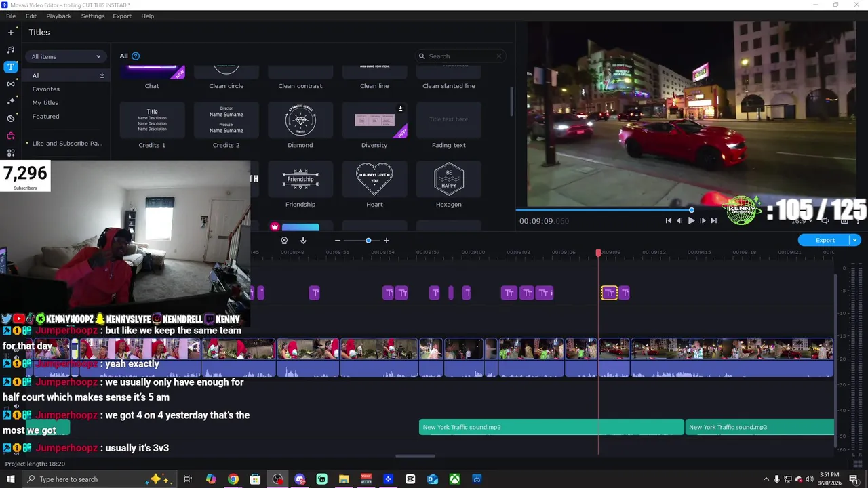Open Microsoft Store from the taskbar
The height and width of the screenshot is (488, 868).
255,479
